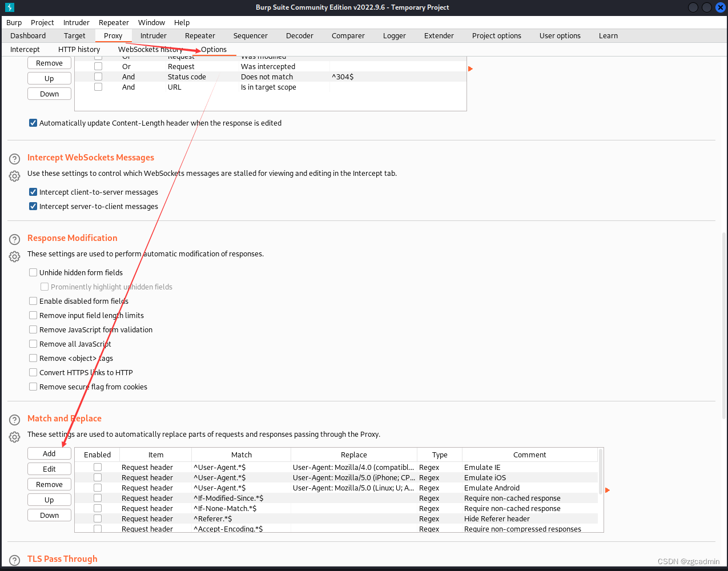Open the Intercept sub-tab
The image size is (728, 571).
click(25, 49)
